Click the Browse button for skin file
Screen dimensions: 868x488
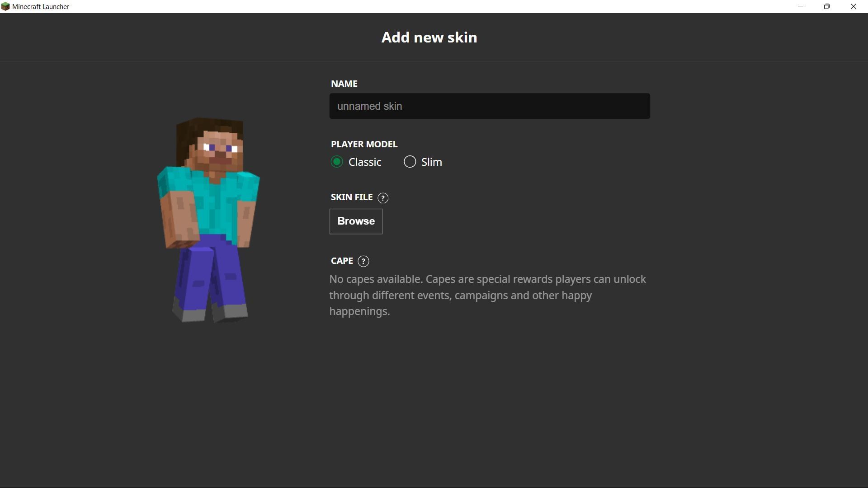356,221
